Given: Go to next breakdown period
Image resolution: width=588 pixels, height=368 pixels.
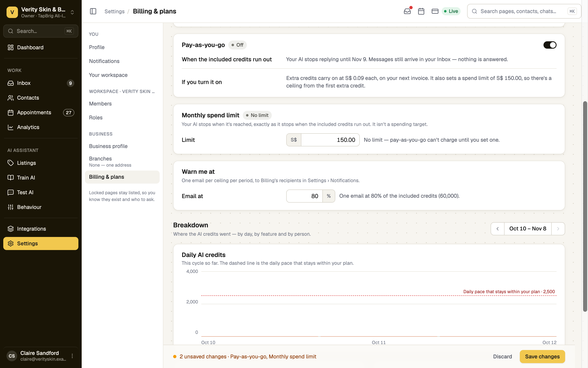Looking at the screenshot, I should pyautogui.click(x=558, y=229).
